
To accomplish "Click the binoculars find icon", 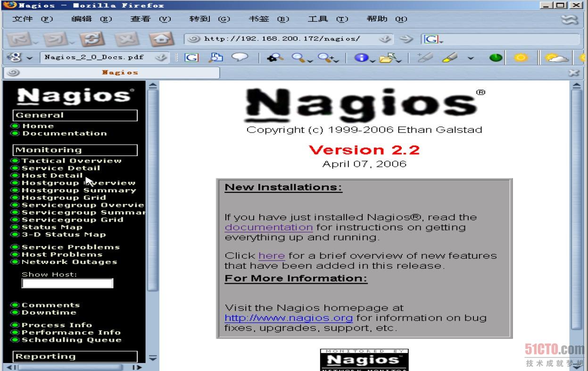I will [x=275, y=58].
